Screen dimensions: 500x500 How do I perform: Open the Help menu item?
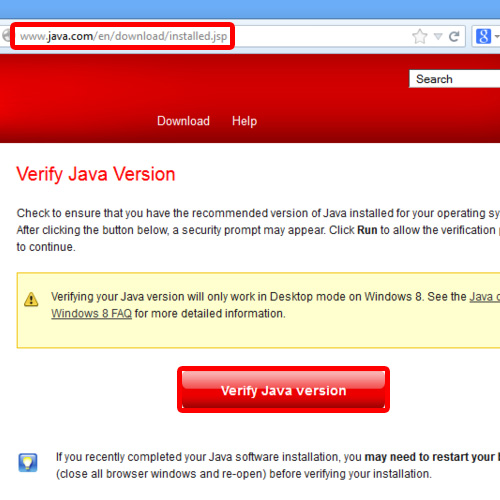tap(244, 121)
